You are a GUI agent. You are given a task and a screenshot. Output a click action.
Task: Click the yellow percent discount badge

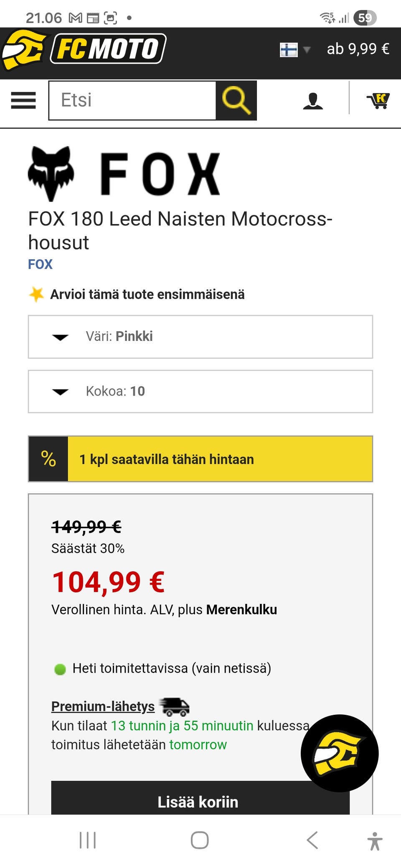click(x=48, y=459)
